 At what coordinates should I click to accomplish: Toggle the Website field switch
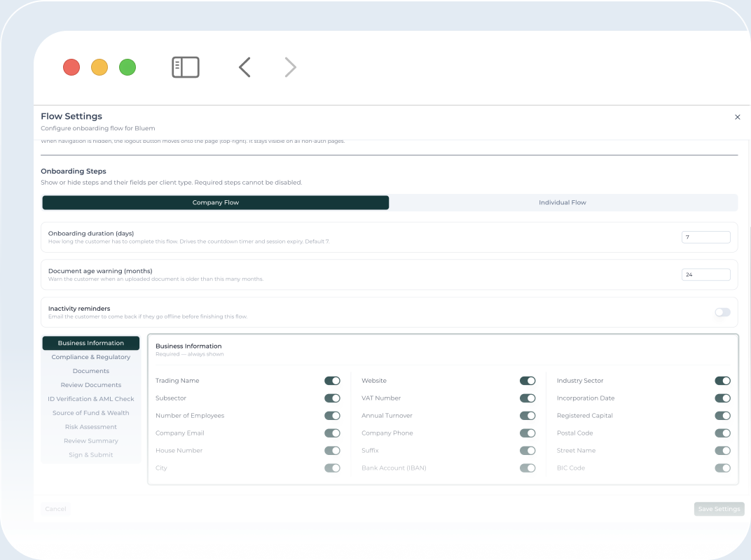[528, 381]
